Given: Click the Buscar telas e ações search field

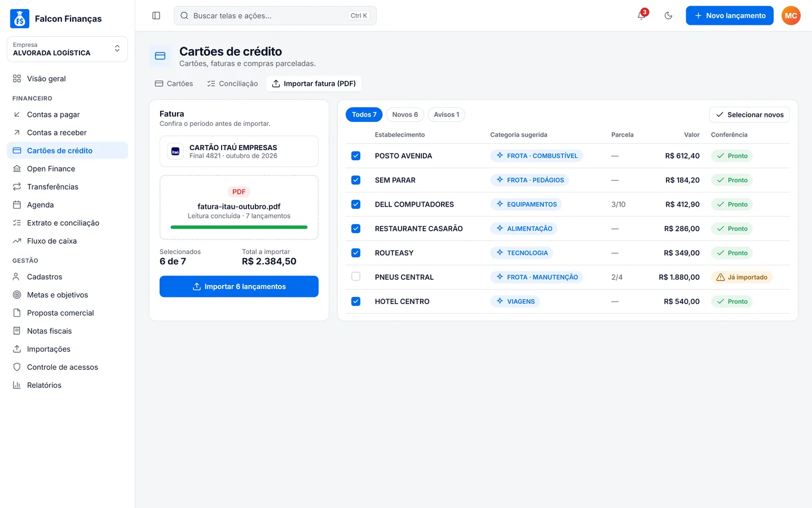Looking at the screenshot, I should coord(275,16).
